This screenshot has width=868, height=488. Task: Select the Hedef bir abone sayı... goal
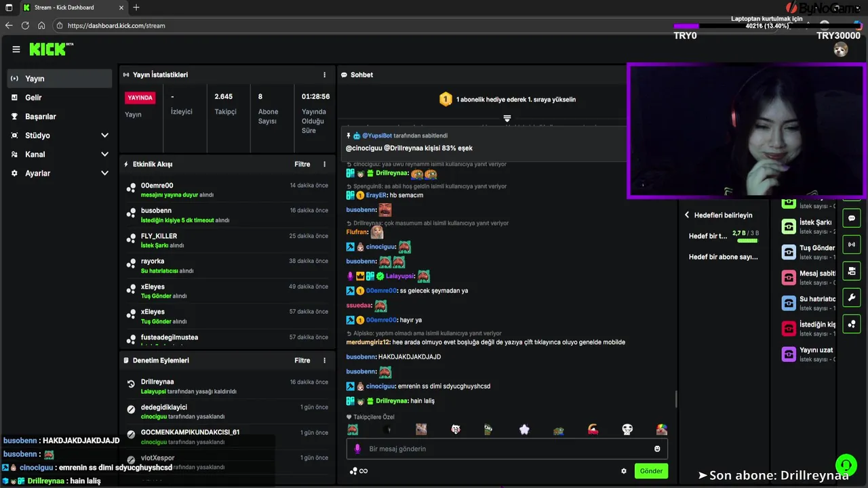724,257
